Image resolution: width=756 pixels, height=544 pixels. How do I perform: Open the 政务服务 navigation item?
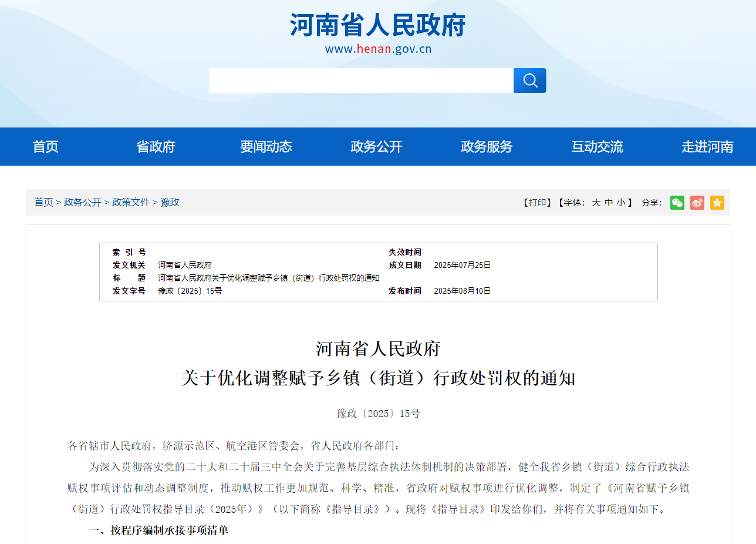coord(487,147)
